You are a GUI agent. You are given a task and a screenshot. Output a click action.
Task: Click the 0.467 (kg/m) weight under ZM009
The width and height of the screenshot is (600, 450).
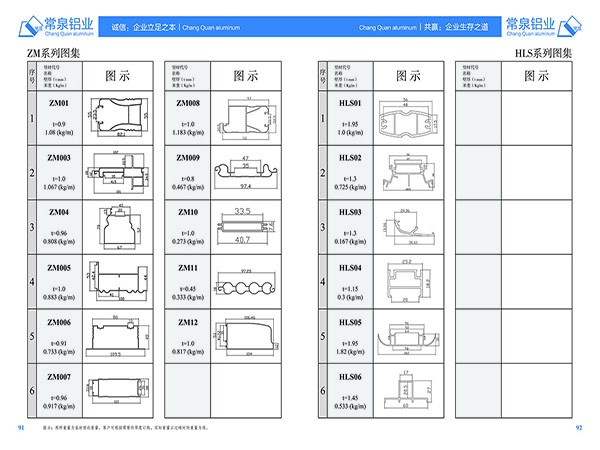click(x=188, y=187)
